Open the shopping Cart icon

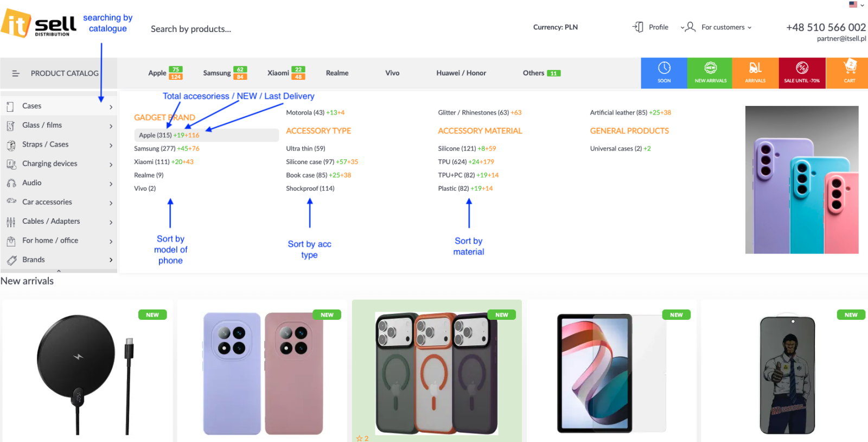click(x=849, y=73)
